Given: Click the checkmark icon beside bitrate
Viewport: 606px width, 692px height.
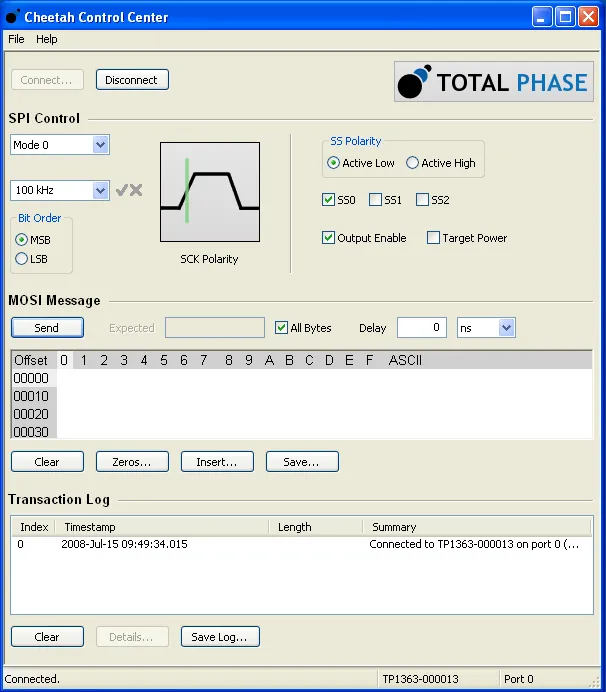Looking at the screenshot, I should (x=122, y=190).
